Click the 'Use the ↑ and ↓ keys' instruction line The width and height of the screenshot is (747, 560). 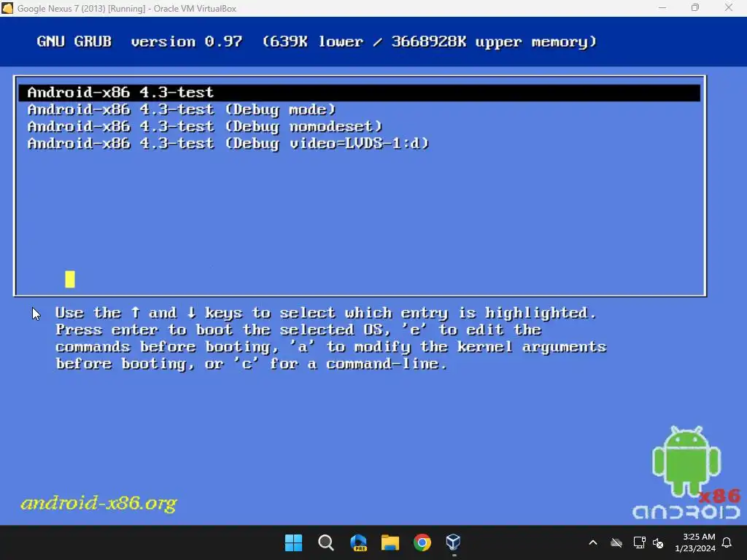point(326,313)
